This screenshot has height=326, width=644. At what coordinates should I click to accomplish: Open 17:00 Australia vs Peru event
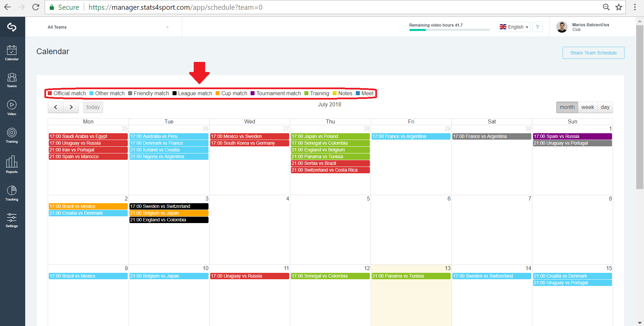point(169,136)
